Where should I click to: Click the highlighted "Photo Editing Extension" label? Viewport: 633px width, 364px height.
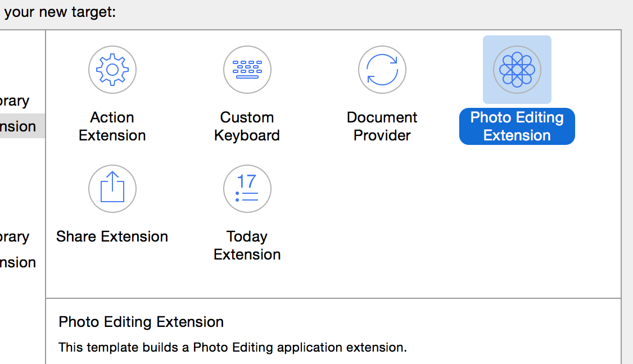(x=517, y=126)
